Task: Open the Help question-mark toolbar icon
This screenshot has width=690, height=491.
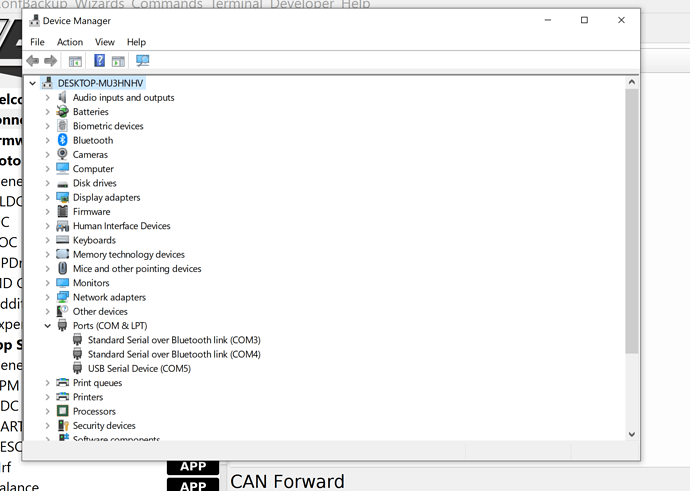Action: (99, 61)
